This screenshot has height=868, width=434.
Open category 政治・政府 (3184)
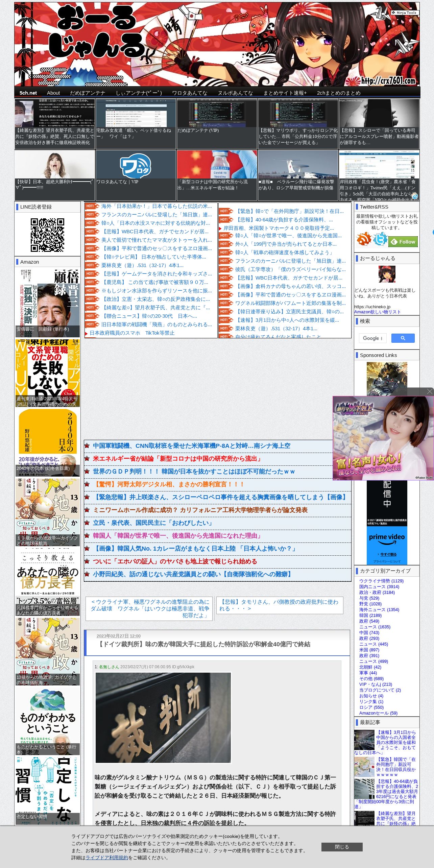click(x=377, y=593)
